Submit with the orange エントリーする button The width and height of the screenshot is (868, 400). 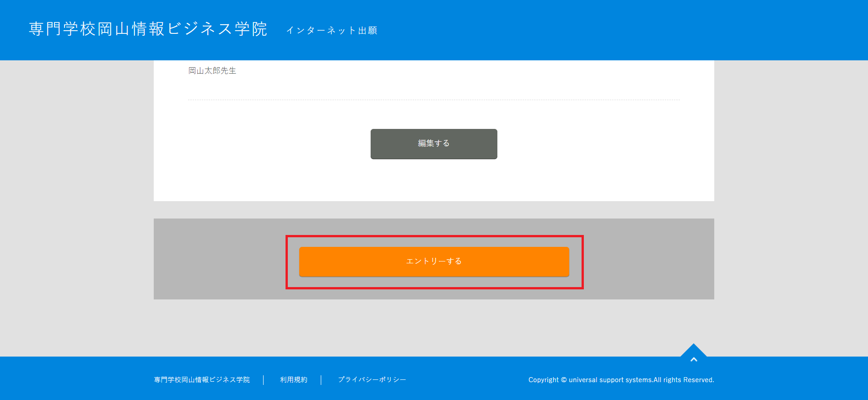[x=434, y=261]
